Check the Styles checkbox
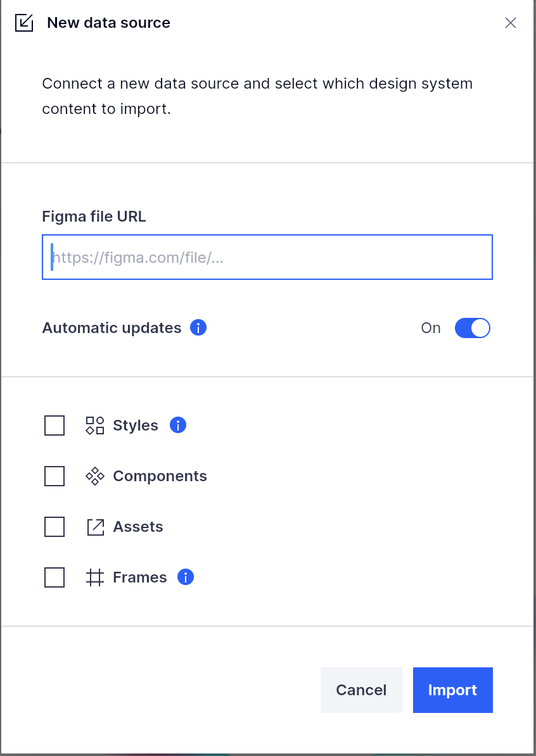536x756 pixels. pos(54,425)
